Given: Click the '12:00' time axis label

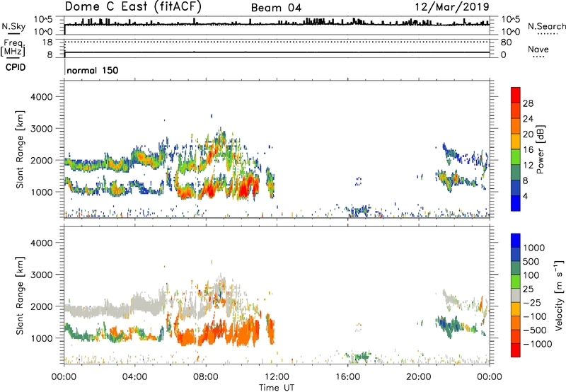Looking at the screenshot, I should pyautogui.click(x=277, y=377).
